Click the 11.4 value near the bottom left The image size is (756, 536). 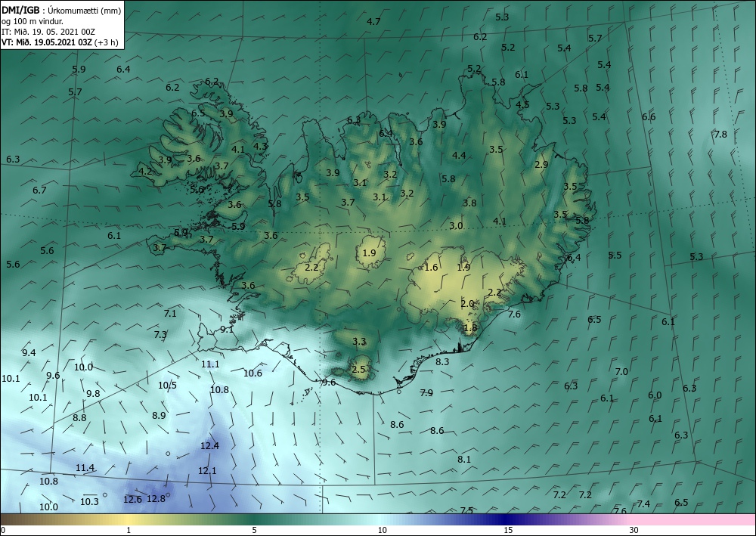click(85, 467)
